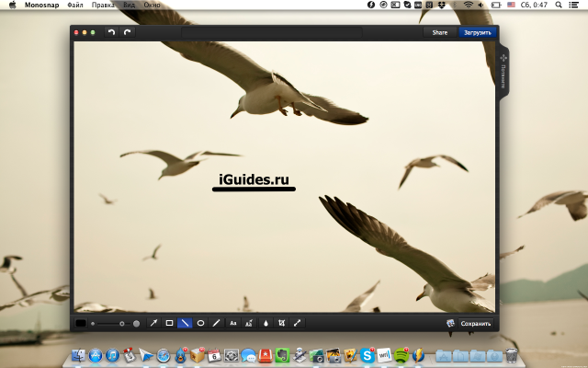The image size is (588, 368).
Task: Select the Blur droplet tool
Action: (x=266, y=323)
